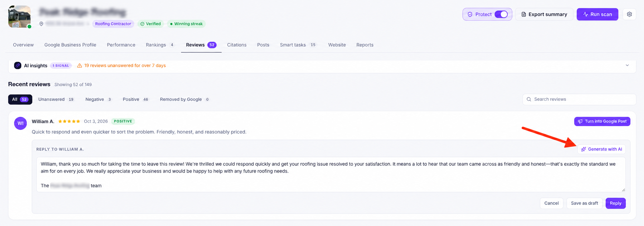
Task: Switch to Google Business Profile tab
Action: 70,45
